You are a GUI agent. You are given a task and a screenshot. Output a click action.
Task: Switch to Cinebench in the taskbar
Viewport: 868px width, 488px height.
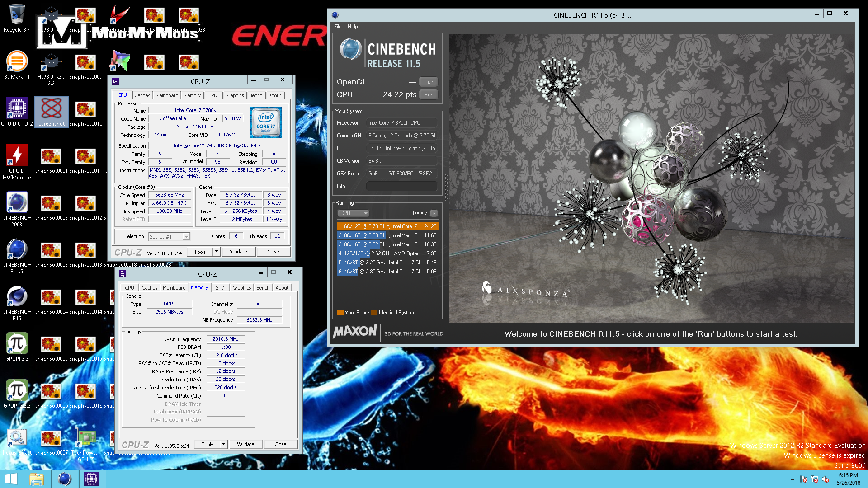(x=64, y=479)
